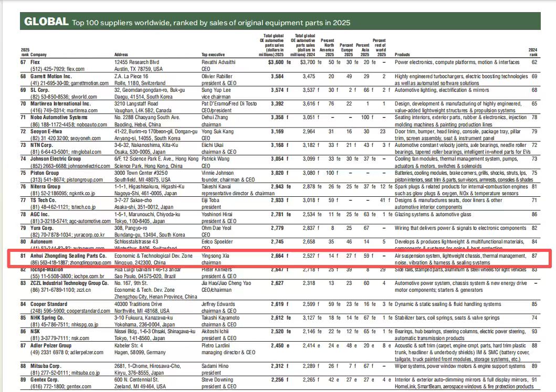Click the coopers‌tandard.com website text

click(x=88, y=311)
